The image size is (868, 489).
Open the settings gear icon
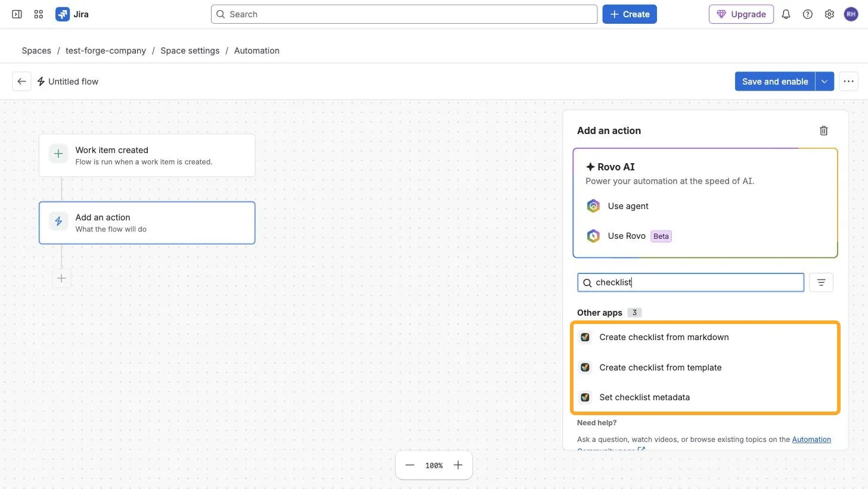pos(829,14)
